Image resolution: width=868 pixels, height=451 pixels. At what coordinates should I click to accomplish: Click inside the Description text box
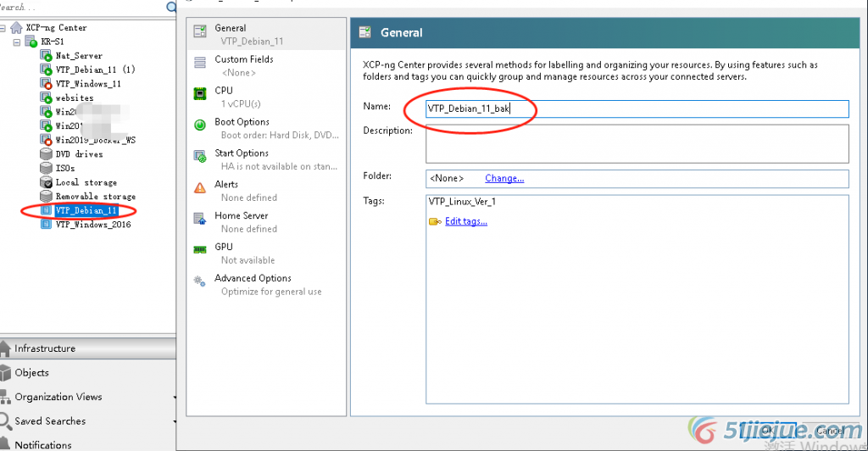click(x=636, y=143)
